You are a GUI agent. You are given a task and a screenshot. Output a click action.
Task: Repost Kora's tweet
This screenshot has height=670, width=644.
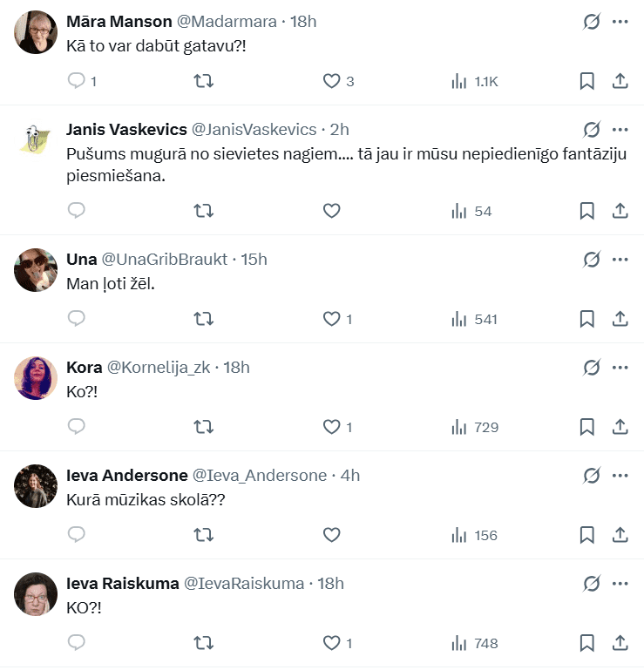203,427
